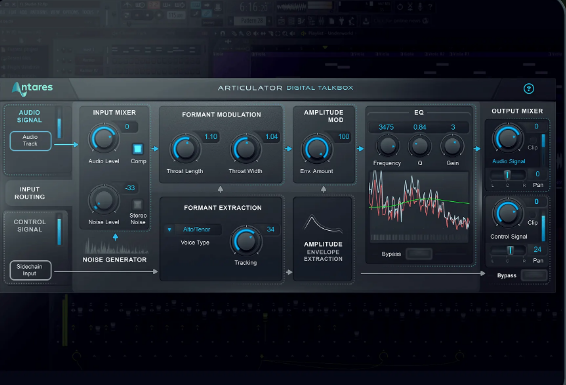
Task: Click the EQ Frequency value 3475
Action: 386,127
